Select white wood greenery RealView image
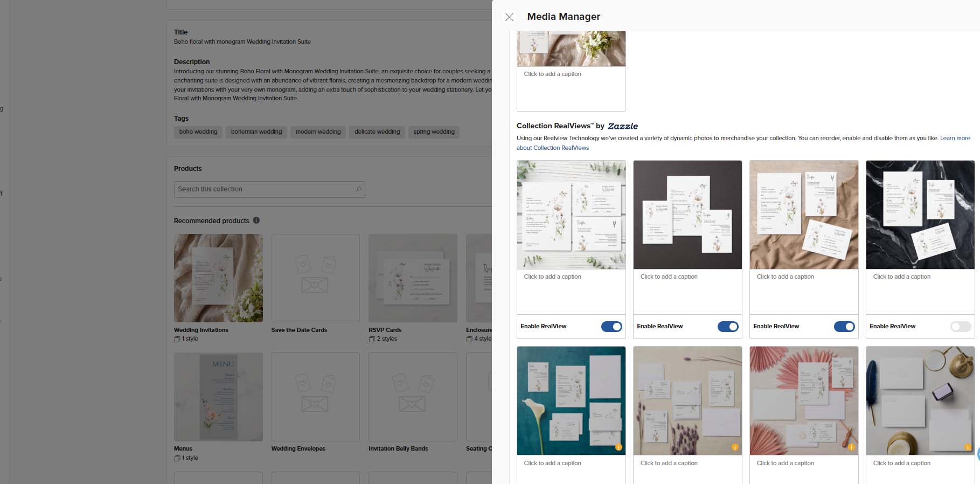The height and width of the screenshot is (484, 980). click(x=571, y=215)
